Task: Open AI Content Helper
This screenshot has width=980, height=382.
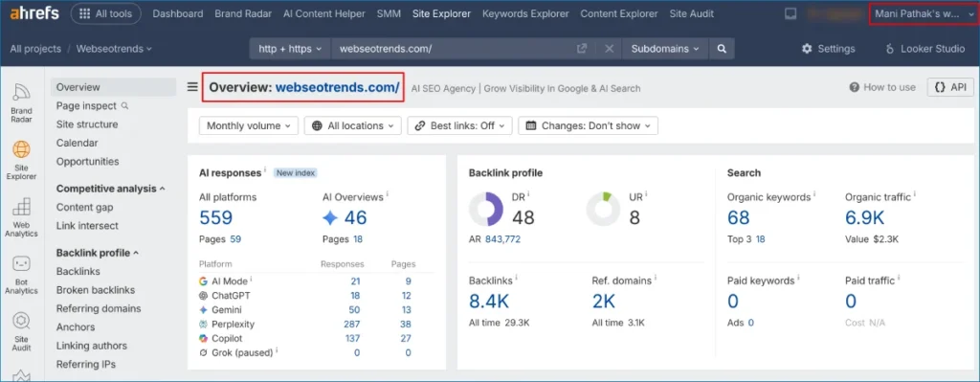Action: [x=323, y=13]
